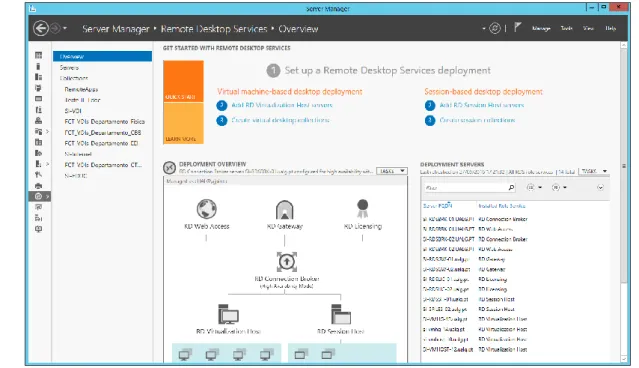Click the orange Quick Start tile
Image resolution: width=639 pixels, height=368 pixels.
pos(183,81)
